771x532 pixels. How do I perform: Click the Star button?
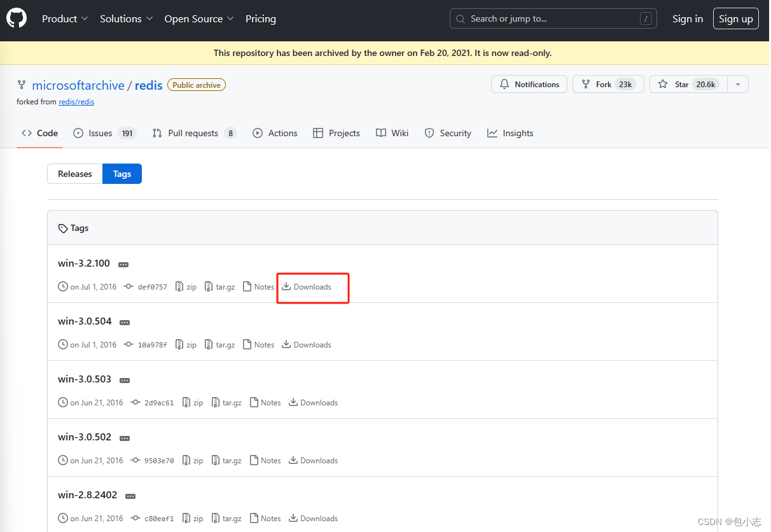688,85
